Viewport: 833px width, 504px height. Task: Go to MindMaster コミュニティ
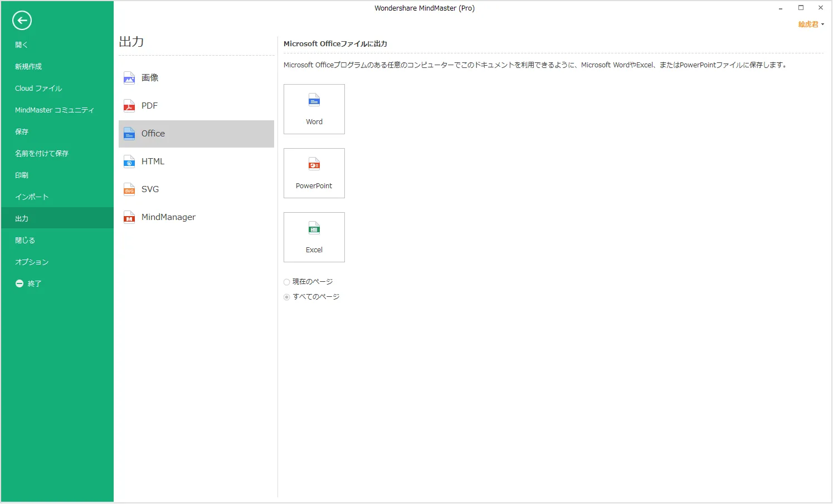pos(57,110)
